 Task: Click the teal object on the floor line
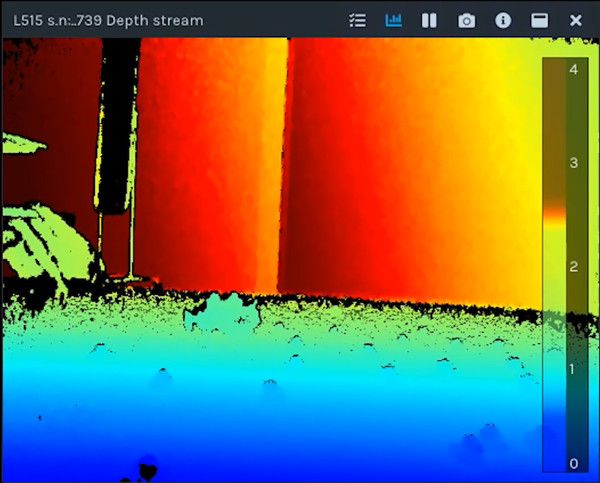click(x=222, y=313)
